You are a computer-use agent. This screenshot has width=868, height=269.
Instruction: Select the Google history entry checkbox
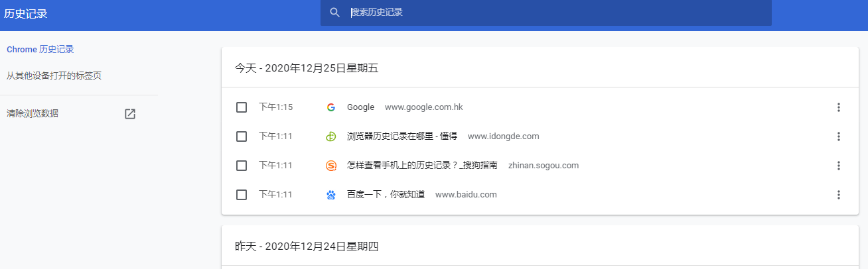242,107
